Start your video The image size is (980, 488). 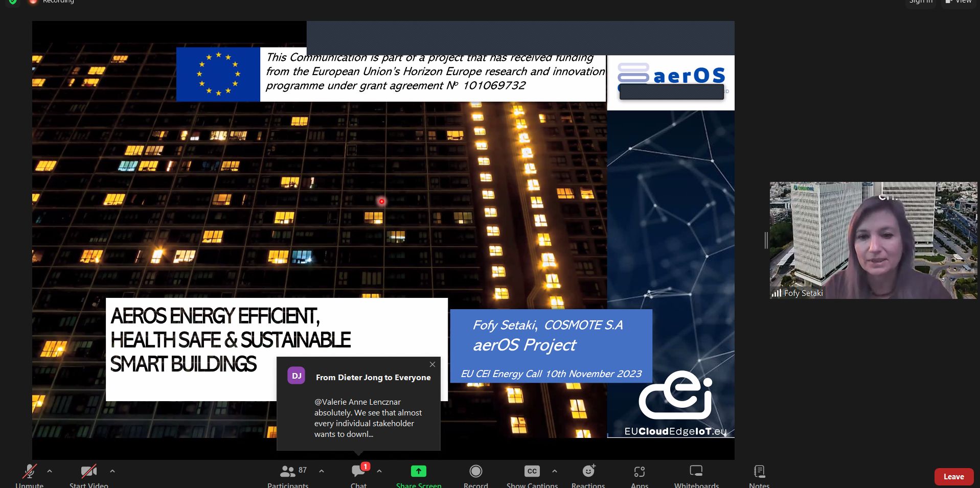click(88, 473)
